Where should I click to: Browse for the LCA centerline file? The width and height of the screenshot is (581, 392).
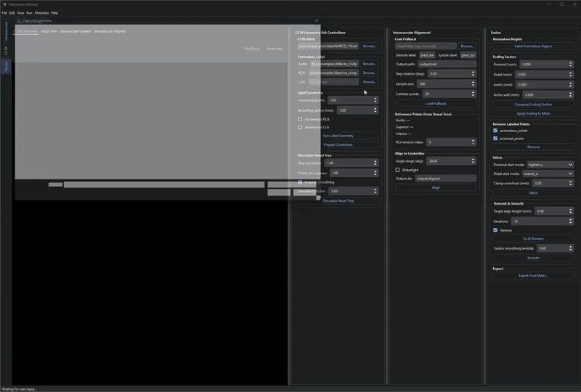pyautogui.click(x=370, y=82)
